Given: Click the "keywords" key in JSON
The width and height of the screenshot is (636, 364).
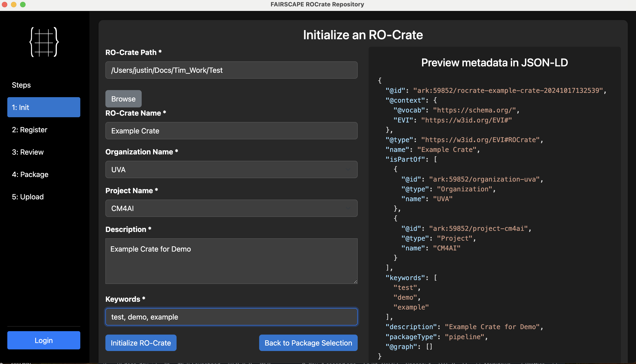Looking at the screenshot, I should click(x=405, y=278).
